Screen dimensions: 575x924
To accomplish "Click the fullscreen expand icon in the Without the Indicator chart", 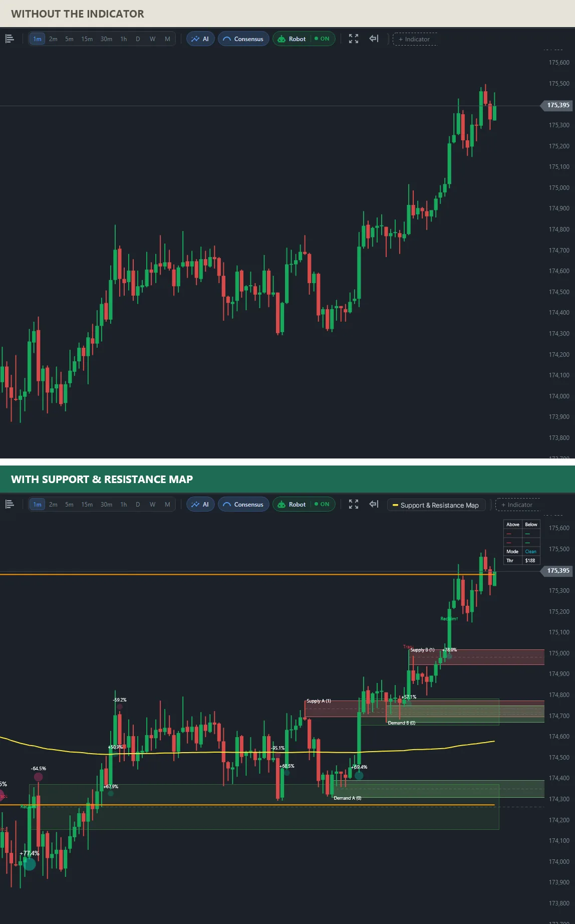I will (x=354, y=39).
